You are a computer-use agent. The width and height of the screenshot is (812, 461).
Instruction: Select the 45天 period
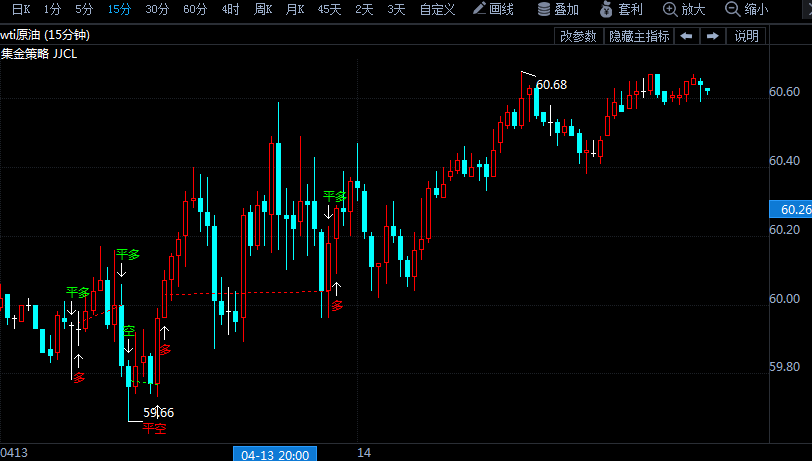(x=329, y=9)
